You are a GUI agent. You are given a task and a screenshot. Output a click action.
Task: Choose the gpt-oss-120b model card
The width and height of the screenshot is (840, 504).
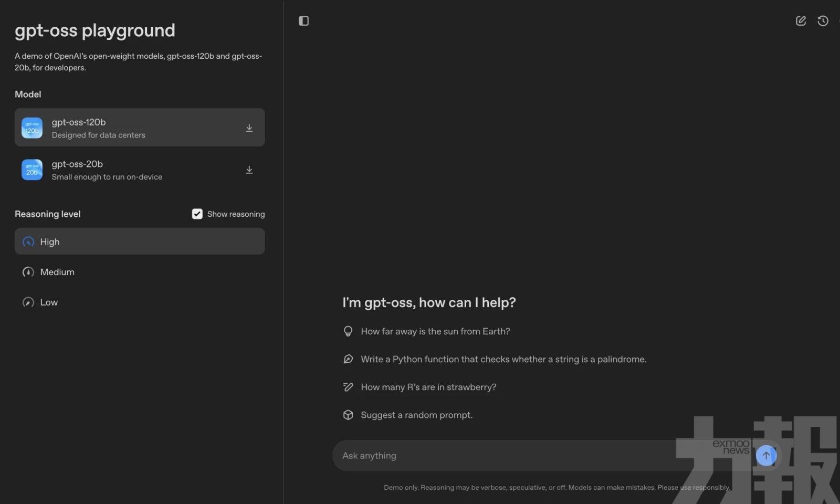point(140,128)
